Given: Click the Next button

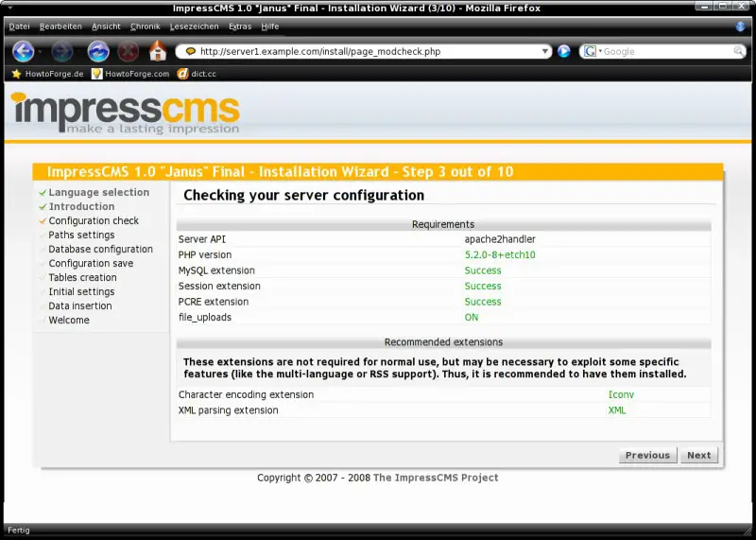Looking at the screenshot, I should point(698,455).
